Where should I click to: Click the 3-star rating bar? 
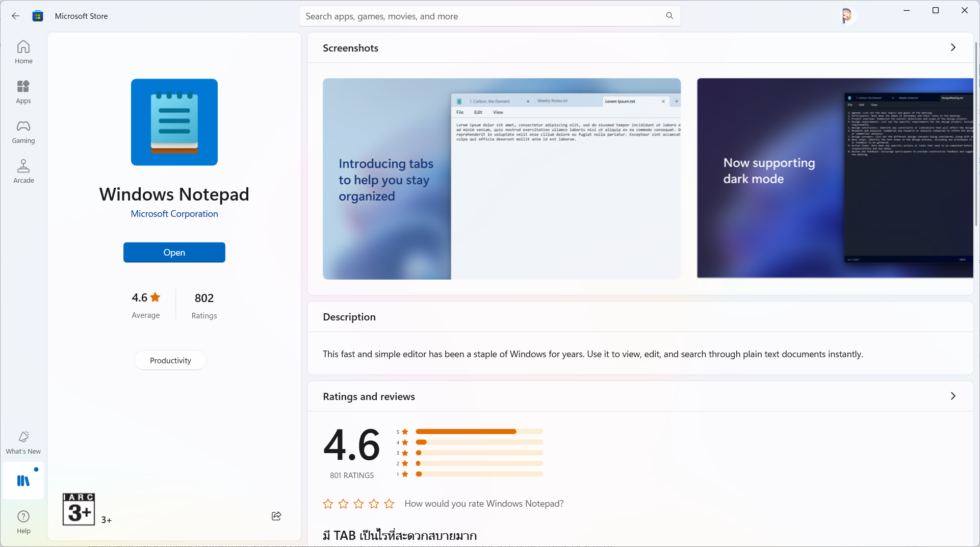479,453
